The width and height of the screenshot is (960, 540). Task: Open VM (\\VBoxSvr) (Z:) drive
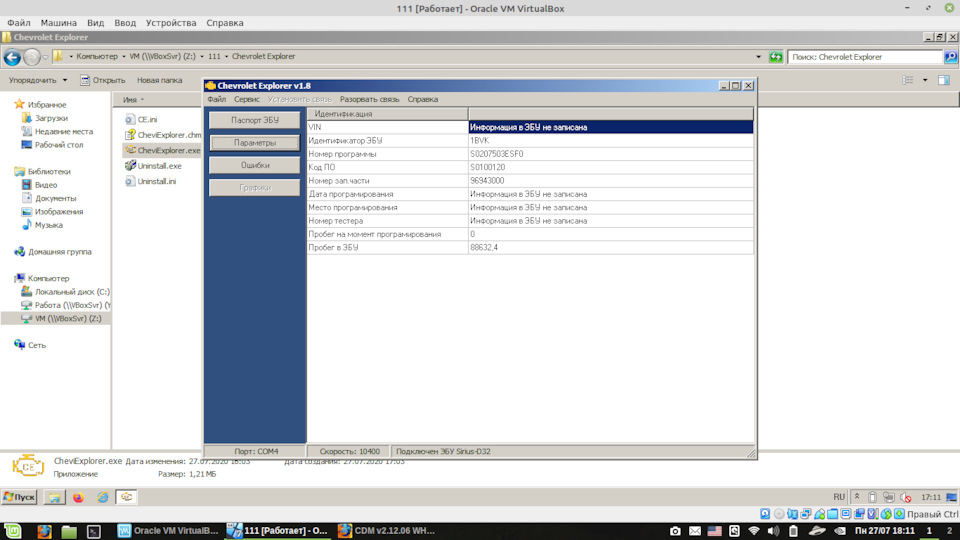click(61, 319)
